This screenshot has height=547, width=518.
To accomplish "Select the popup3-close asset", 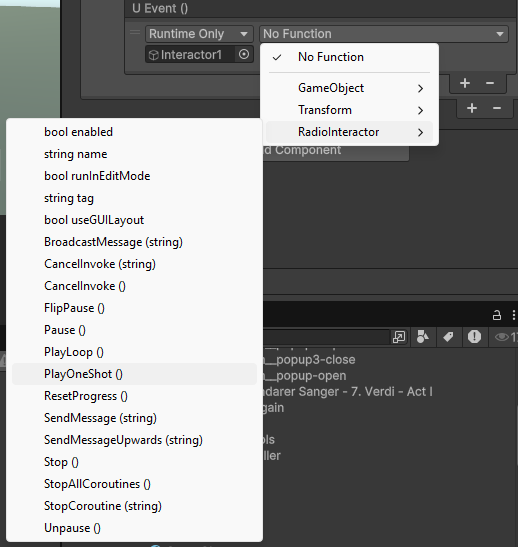I will 309,360.
